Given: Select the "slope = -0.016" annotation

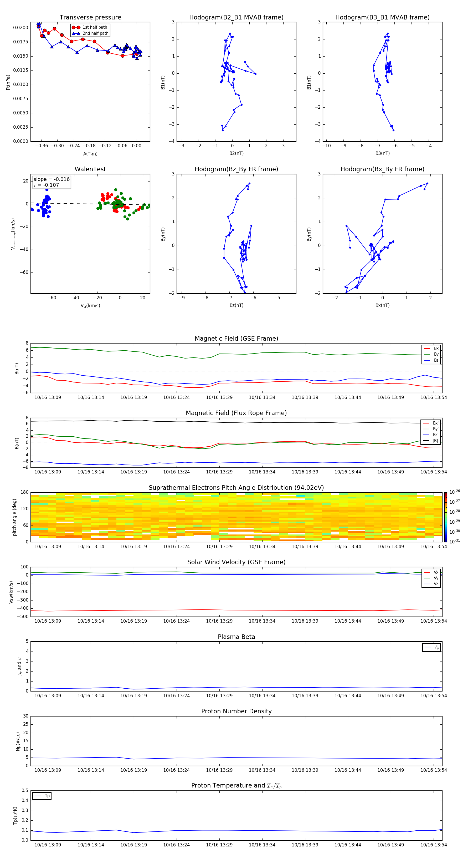Looking at the screenshot, I should tap(52, 179).
